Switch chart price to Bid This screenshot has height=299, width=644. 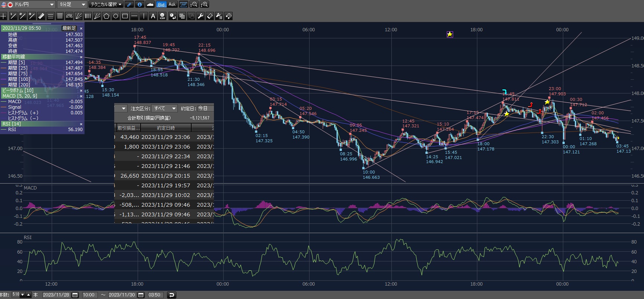point(161,4)
